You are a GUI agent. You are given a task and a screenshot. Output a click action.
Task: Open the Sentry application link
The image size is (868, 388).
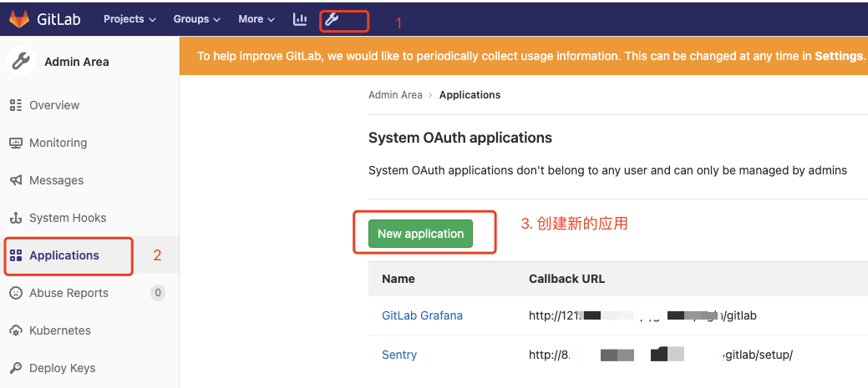click(x=399, y=355)
